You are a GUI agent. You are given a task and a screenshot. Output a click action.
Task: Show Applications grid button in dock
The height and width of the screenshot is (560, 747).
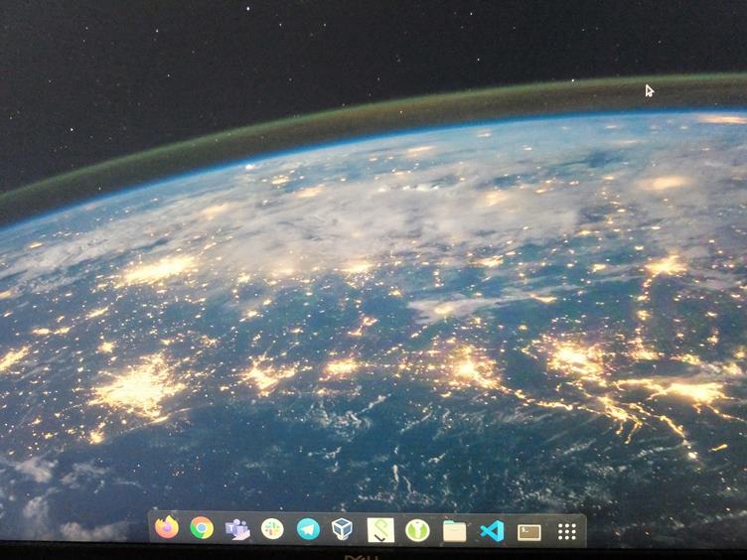coord(566,531)
